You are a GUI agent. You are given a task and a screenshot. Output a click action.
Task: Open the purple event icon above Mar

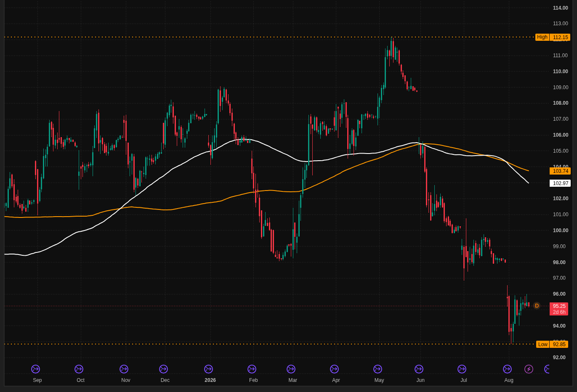291,369
